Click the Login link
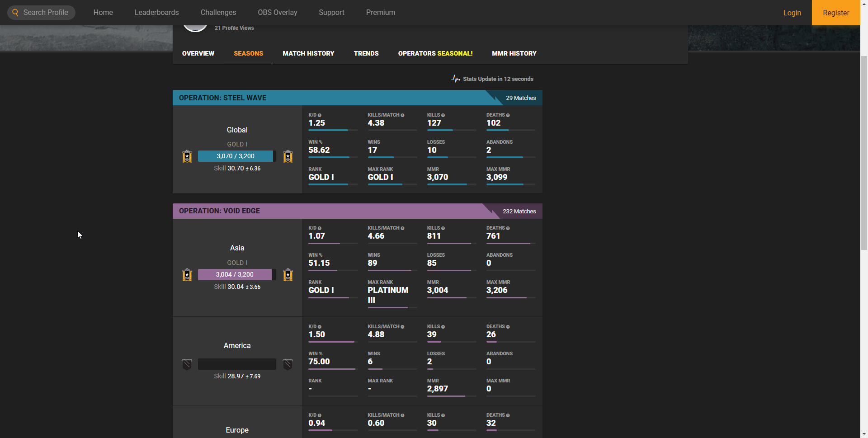 (x=792, y=13)
